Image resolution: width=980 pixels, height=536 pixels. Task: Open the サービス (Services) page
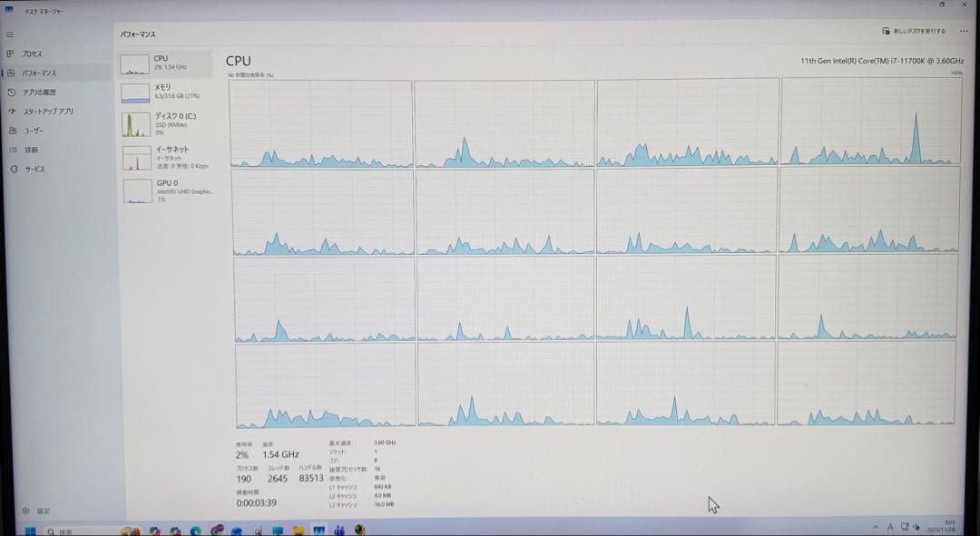pyautogui.click(x=34, y=169)
